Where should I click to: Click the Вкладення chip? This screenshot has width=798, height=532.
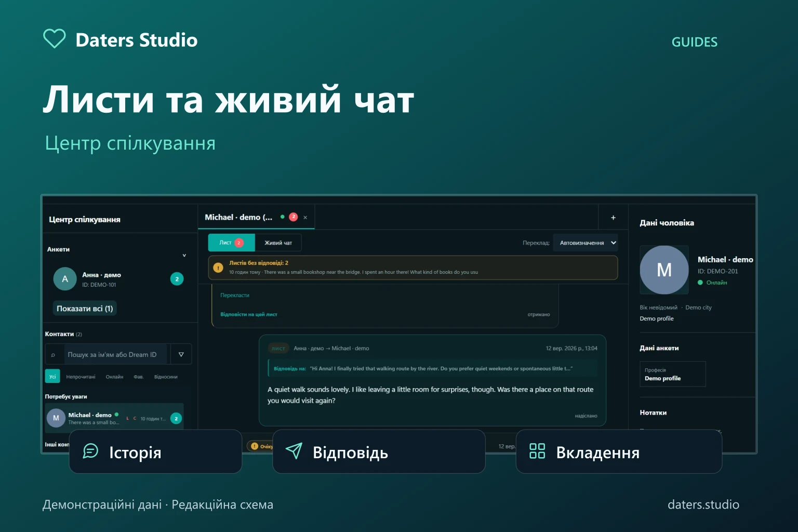tap(619, 452)
